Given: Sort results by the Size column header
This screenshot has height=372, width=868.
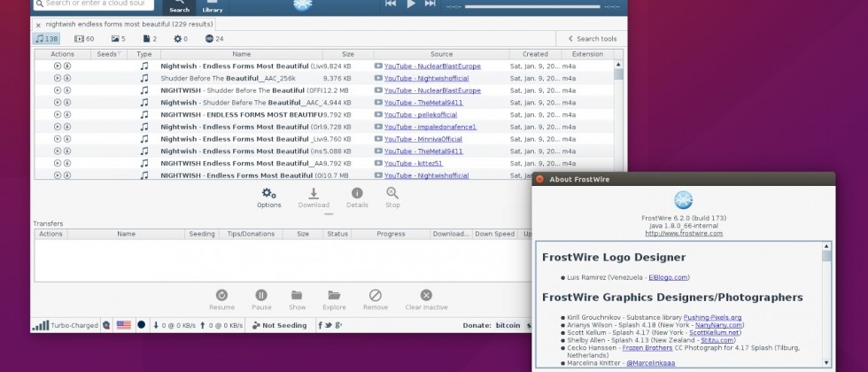Looking at the screenshot, I should 347,54.
